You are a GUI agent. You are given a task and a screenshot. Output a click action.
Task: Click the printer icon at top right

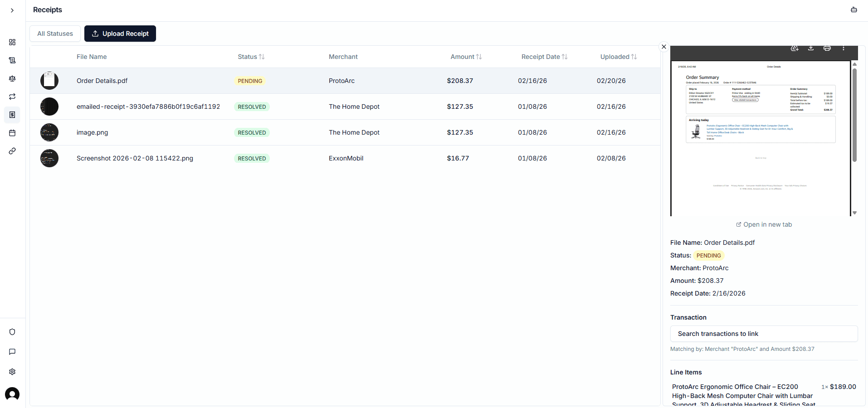point(854,10)
